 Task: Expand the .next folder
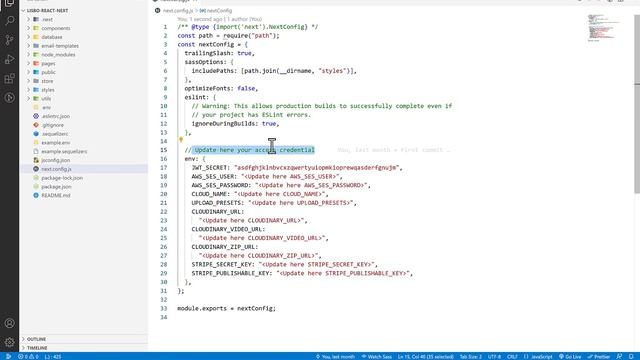point(29,19)
